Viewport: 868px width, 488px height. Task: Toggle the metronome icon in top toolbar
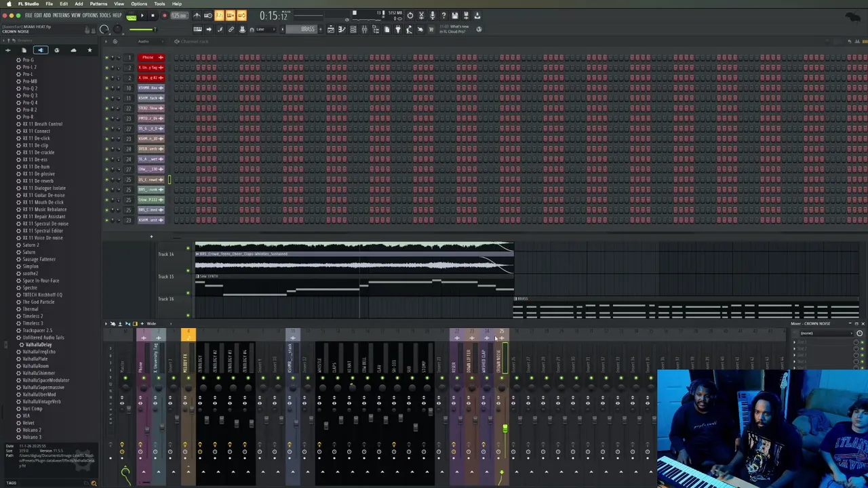pyautogui.click(x=197, y=16)
